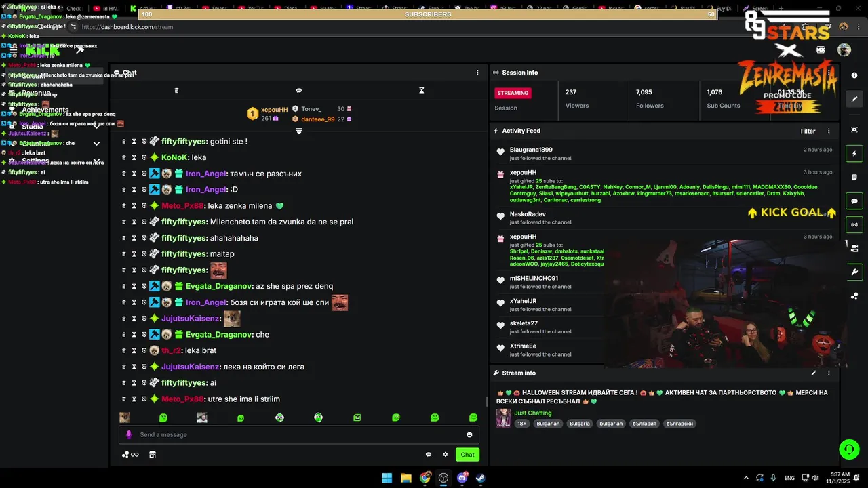The image size is (868, 488).
Task: Open Activity Feed three-dot menu
Action: click(829, 131)
